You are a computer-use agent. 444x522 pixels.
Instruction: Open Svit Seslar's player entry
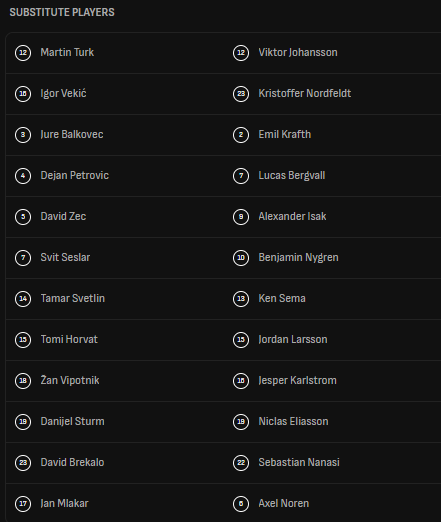[65, 257]
